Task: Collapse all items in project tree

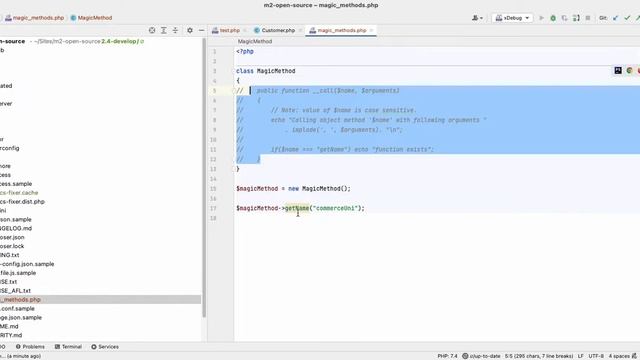Action: tap(175, 30)
